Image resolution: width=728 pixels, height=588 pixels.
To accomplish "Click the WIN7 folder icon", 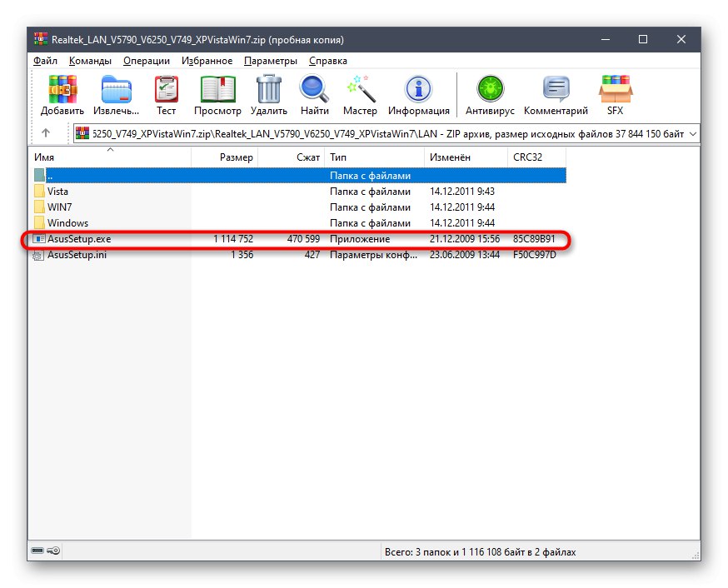I will click(39, 207).
